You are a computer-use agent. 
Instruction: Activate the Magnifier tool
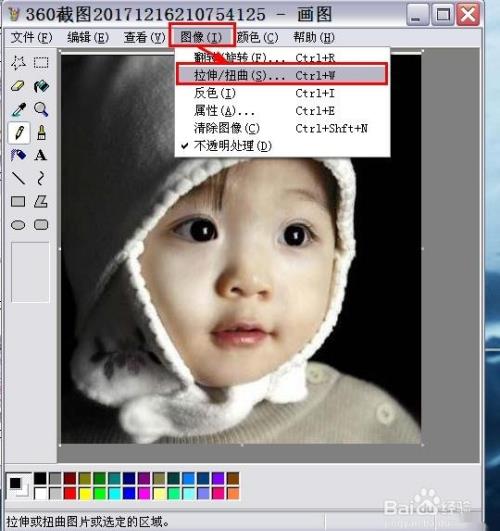(41, 109)
